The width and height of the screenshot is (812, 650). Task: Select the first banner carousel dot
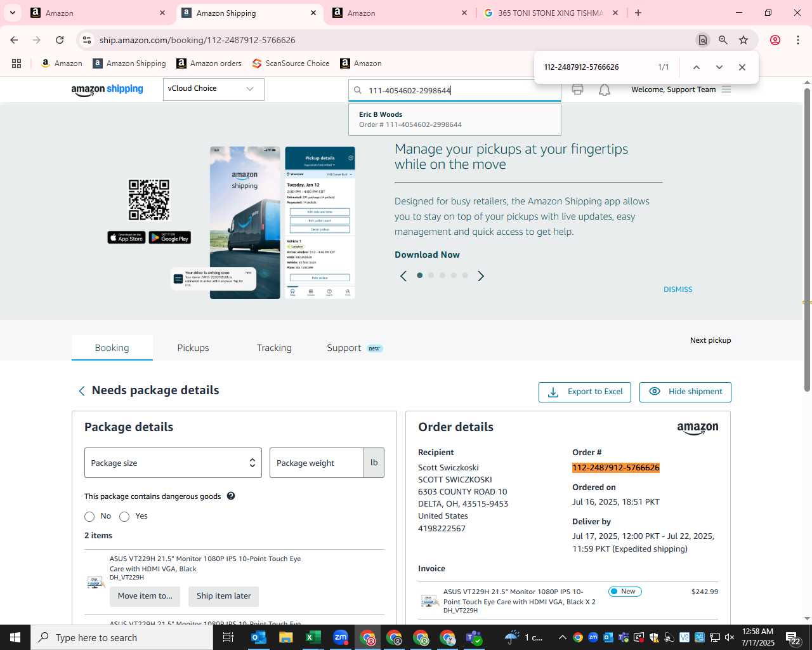tap(420, 275)
